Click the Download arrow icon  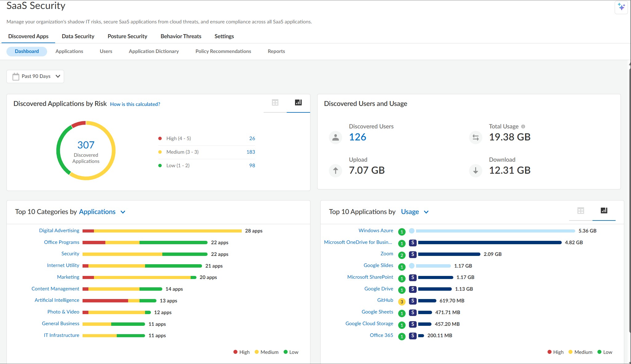(x=475, y=170)
